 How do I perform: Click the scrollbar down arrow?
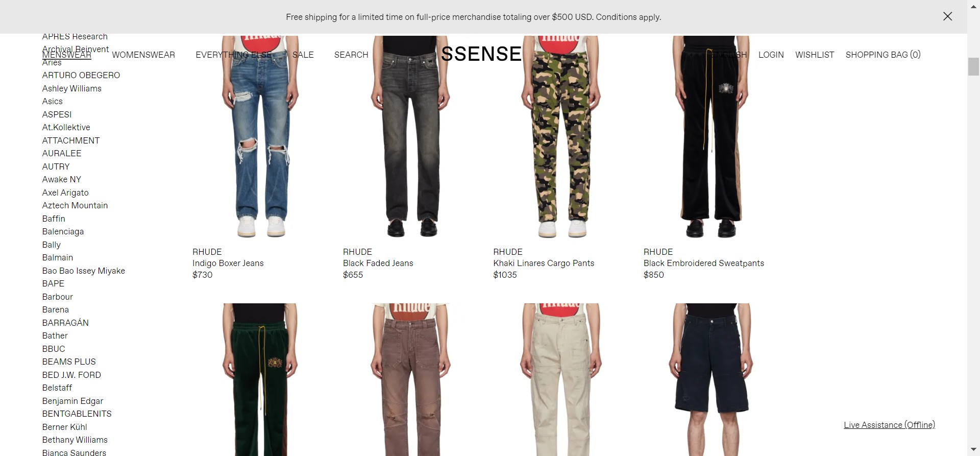tap(973, 449)
